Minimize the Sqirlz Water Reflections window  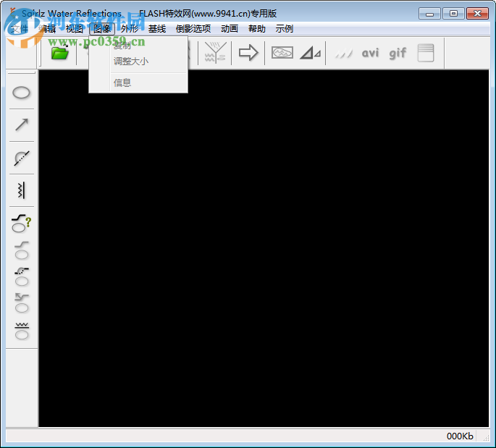pyautogui.click(x=429, y=14)
